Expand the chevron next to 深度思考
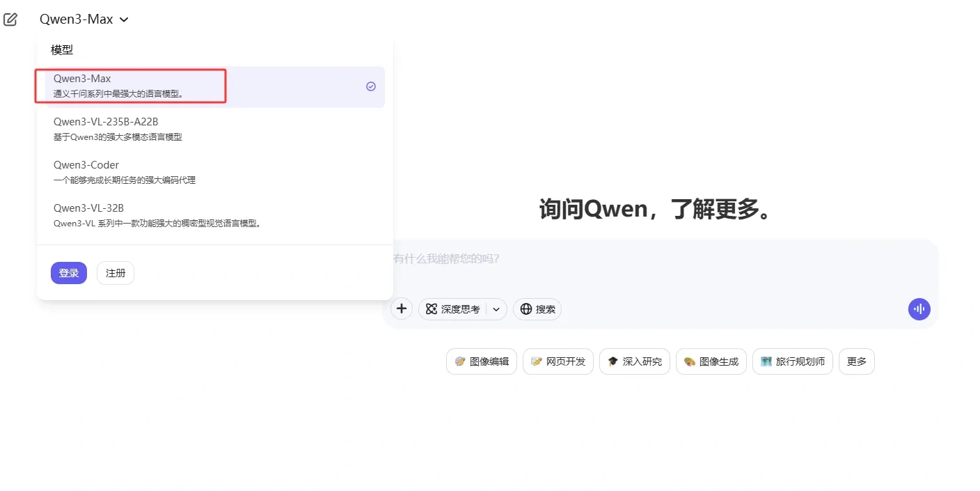The image size is (980, 491). pos(496,309)
